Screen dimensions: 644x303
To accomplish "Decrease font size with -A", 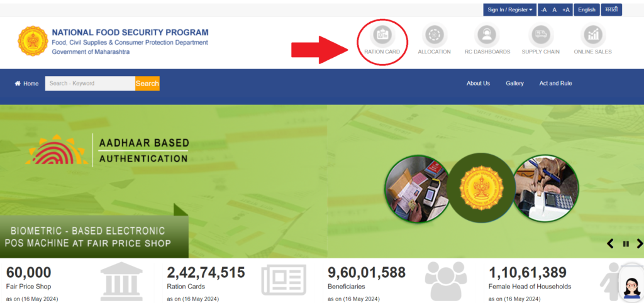I will point(544,10).
